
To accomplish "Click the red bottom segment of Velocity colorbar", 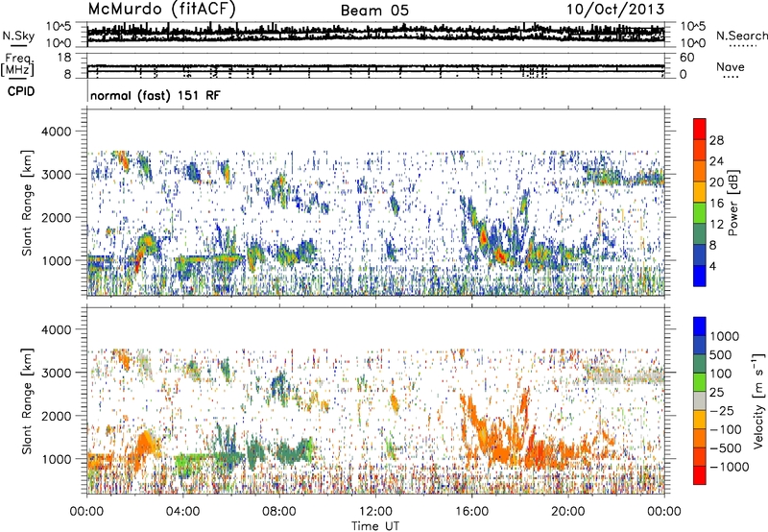I will tap(700, 475).
